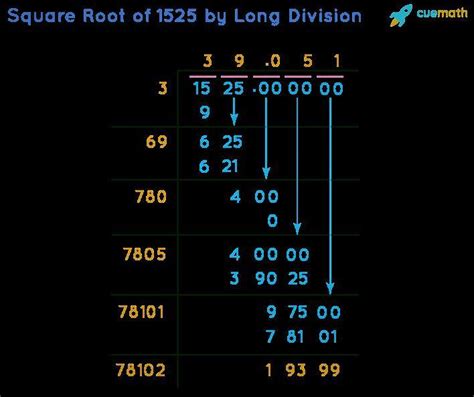Click the divisor 78101
The height and width of the screenshot is (397, 474).
(141, 312)
